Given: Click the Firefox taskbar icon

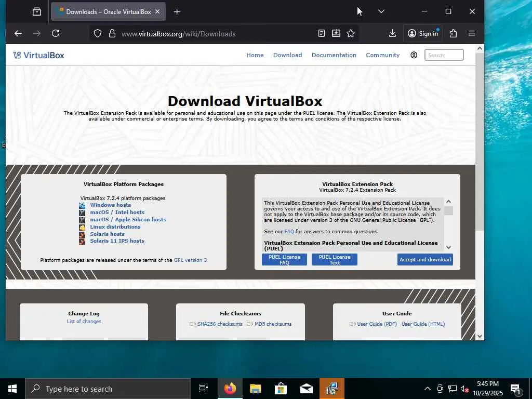Looking at the screenshot, I should (x=230, y=389).
